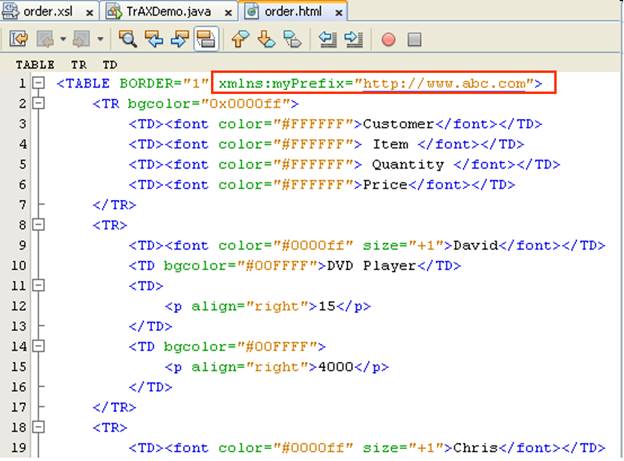Image resolution: width=624 pixels, height=461 pixels.
Task: Click the Last Edit location icon
Action: [19, 39]
